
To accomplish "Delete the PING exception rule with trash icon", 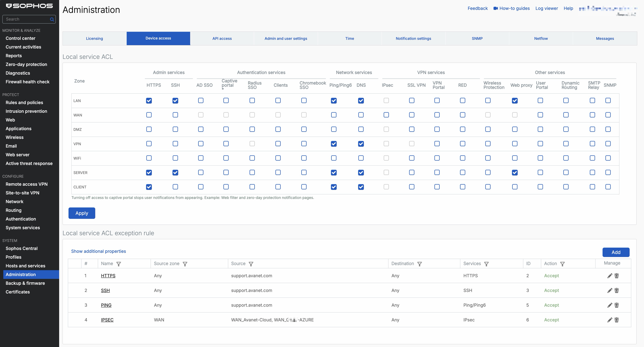I will [617, 305].
